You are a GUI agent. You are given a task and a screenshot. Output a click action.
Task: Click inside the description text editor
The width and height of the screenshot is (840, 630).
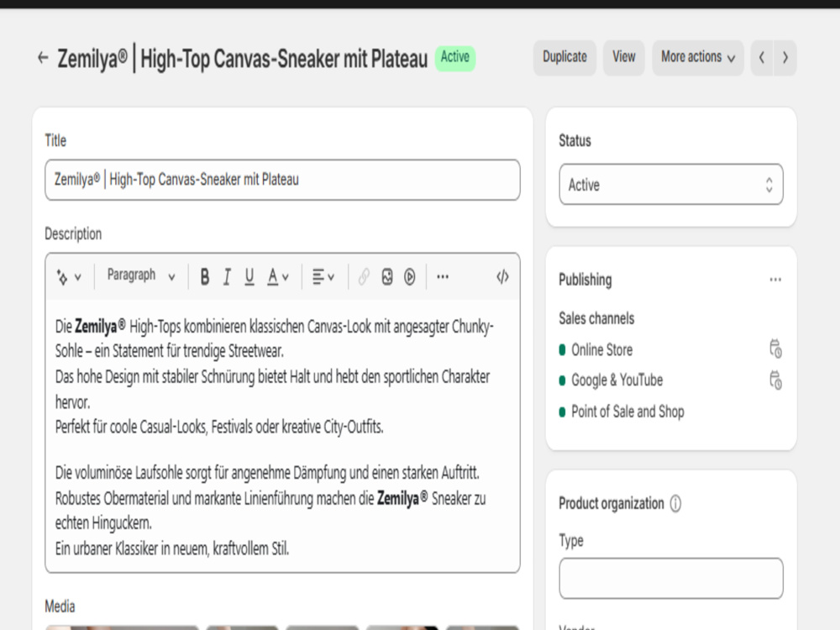pos(282,436)
